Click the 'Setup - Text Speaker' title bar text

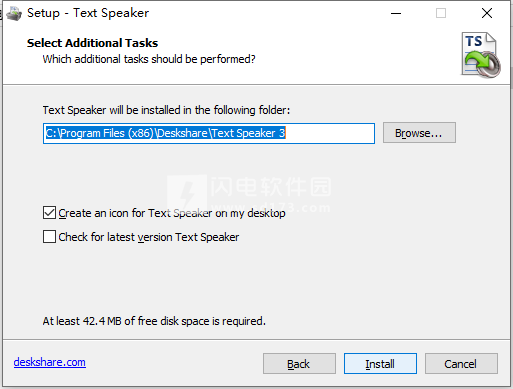click(x=88, y=13)
